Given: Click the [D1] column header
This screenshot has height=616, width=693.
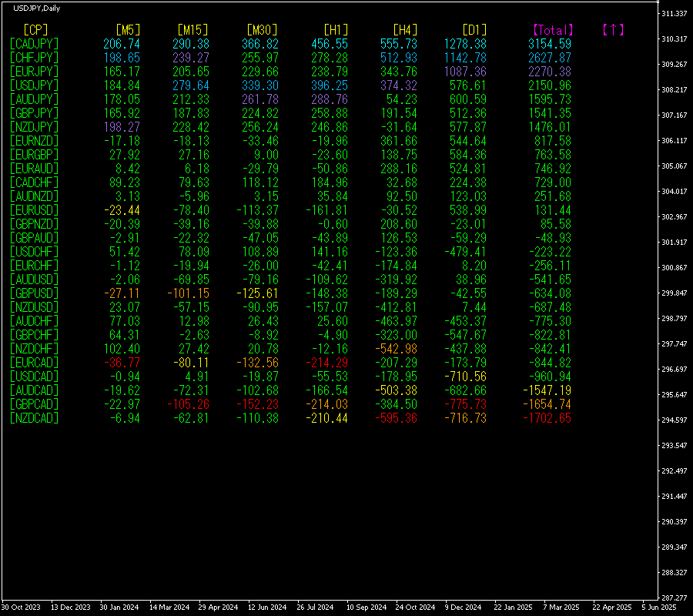Looking at the screenshot, I should [474, 30].
